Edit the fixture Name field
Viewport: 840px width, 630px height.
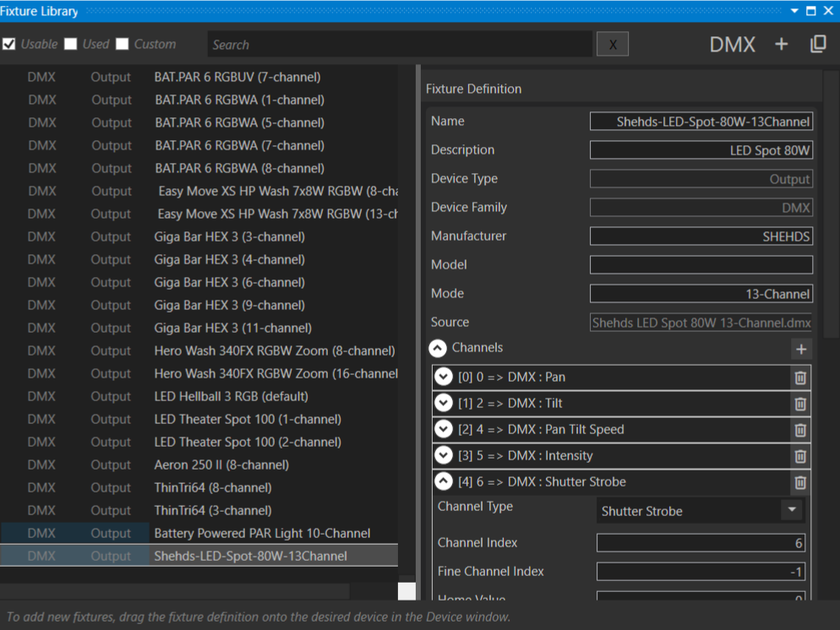pos(701,122)
